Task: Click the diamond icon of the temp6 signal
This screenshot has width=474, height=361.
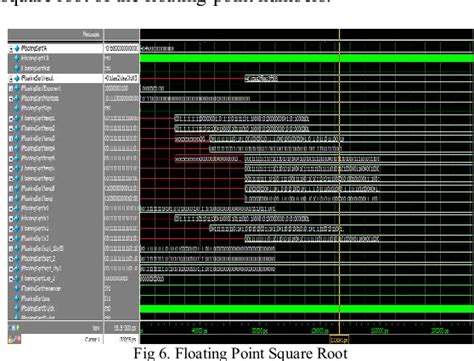Action: [17, 169]
